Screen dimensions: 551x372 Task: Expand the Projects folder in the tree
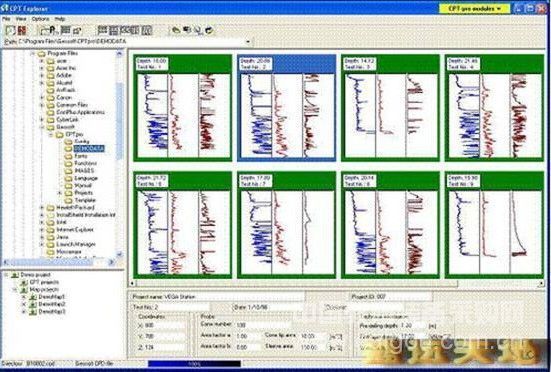tap(60, 193)
